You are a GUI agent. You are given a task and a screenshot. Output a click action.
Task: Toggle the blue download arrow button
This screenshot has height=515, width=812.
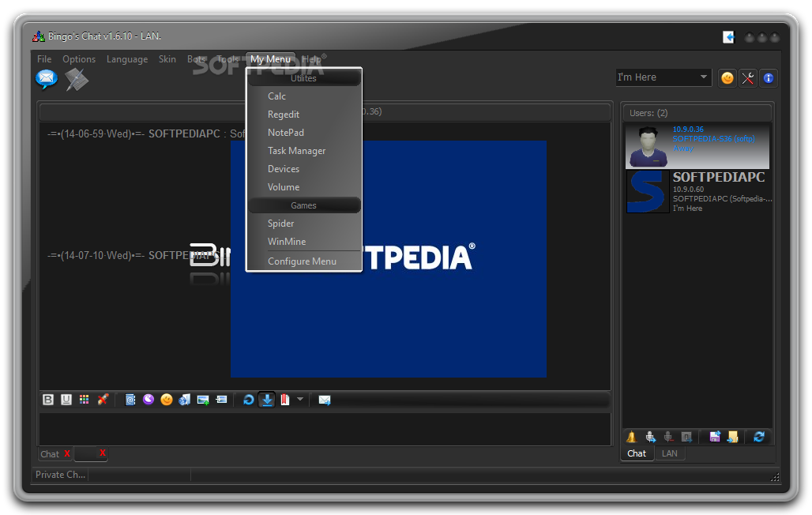click(x=267, y=400)
